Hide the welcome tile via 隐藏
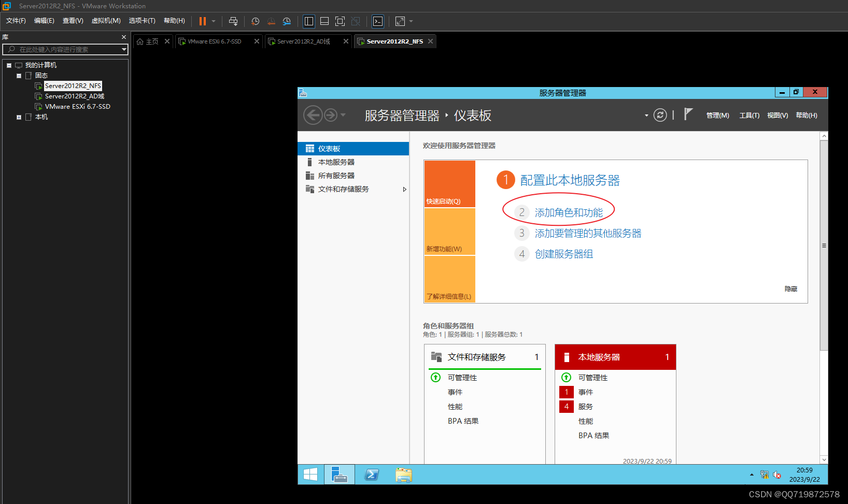This screenshot has height=504, width=848. pyautogui.click(x=791, y=289)
